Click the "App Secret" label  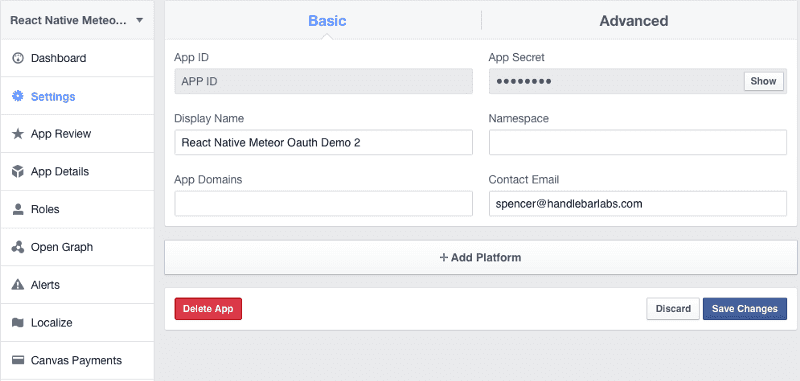[x=516, y=57]
